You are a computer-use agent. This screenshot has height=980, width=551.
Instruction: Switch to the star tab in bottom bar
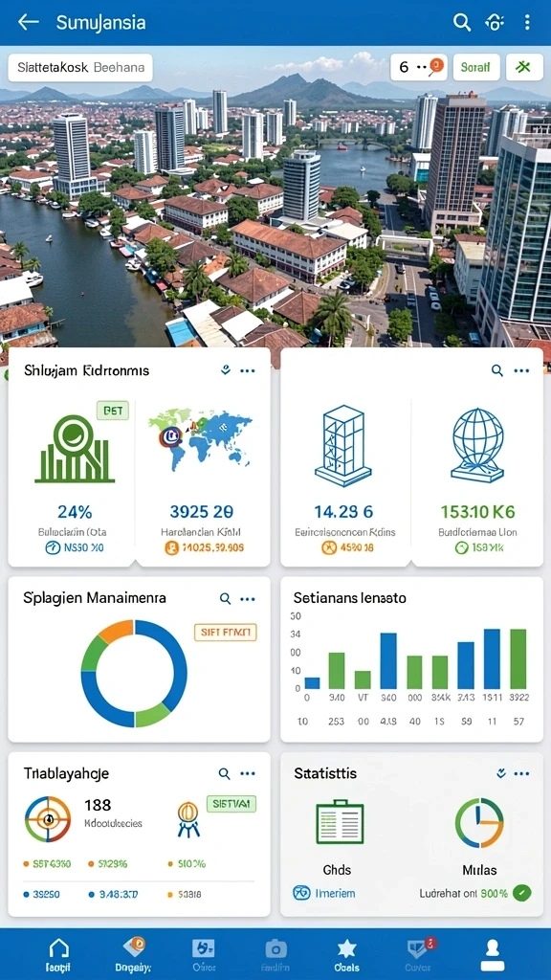tap(346, 954)
